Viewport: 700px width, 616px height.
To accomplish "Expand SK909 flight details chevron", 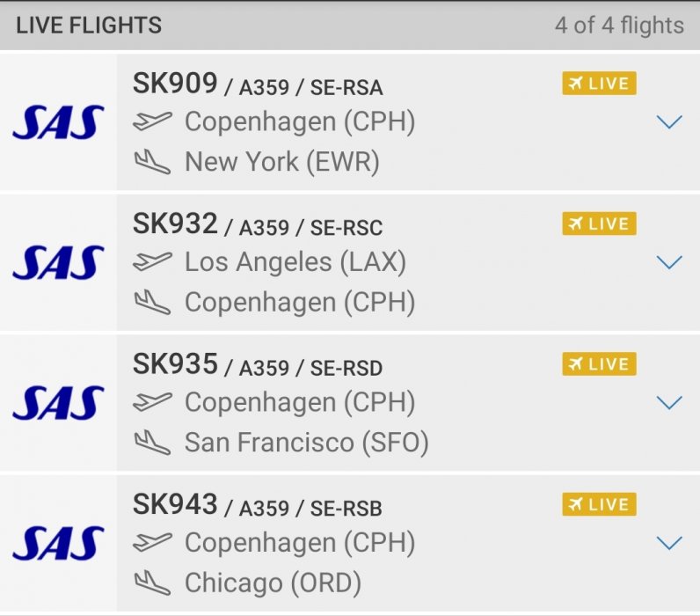I will (669, 122).
